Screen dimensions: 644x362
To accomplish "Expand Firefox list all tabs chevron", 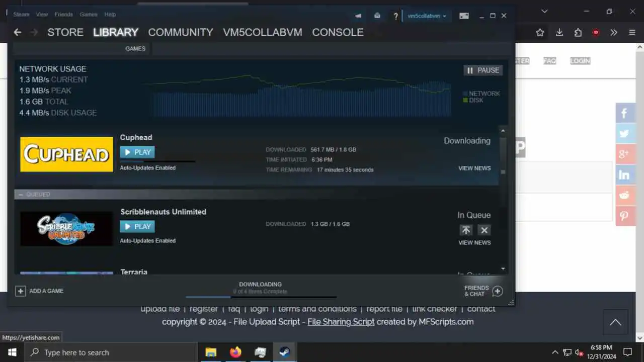I will (x=544, y=11).
